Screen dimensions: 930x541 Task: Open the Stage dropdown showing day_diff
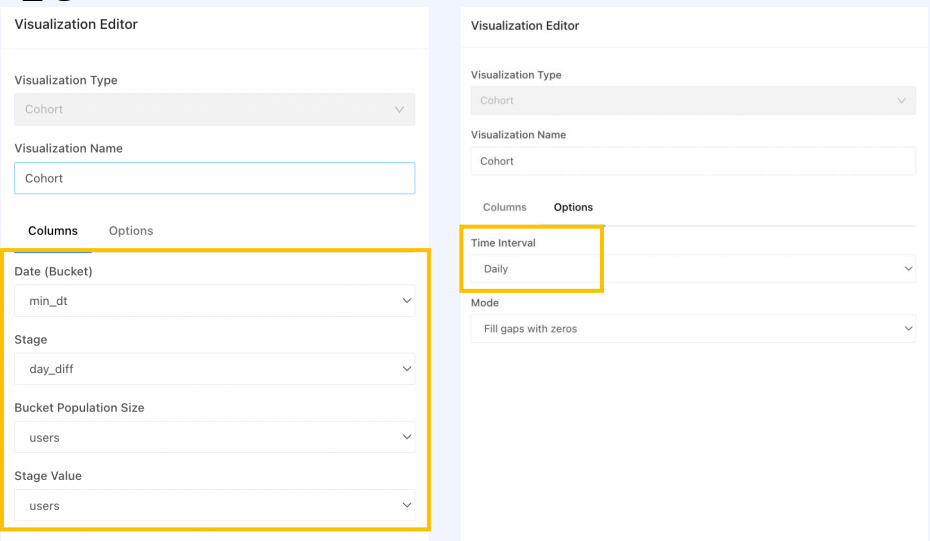point(214,369)
